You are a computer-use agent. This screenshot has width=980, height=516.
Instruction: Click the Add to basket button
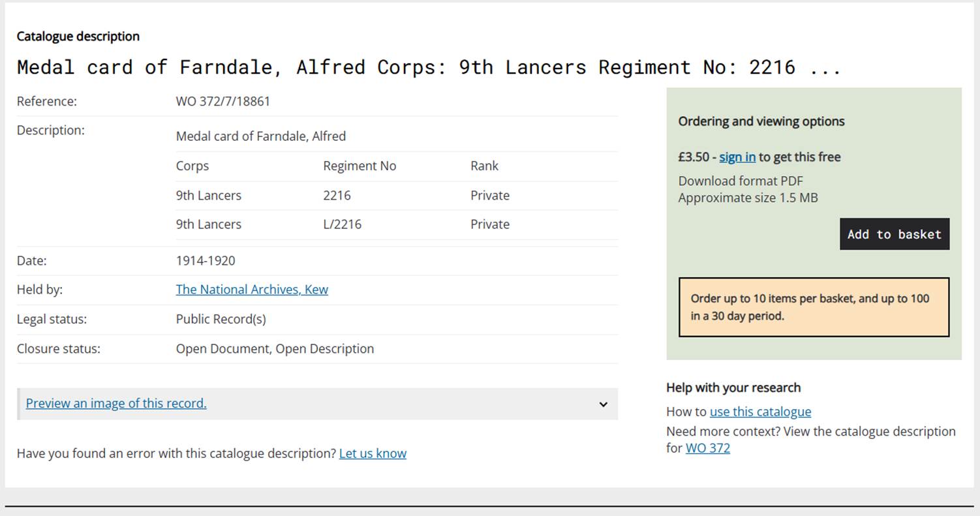coord(895,234)
